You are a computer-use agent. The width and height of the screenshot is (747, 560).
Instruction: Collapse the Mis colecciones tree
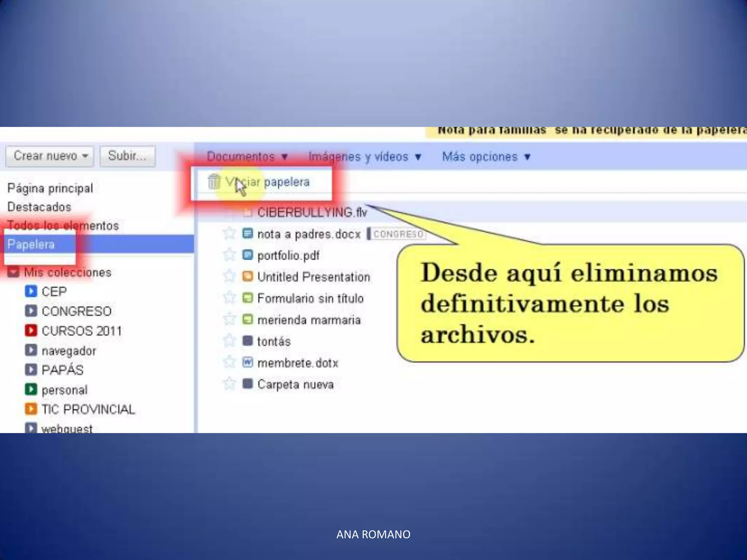(x=13, y=272)
